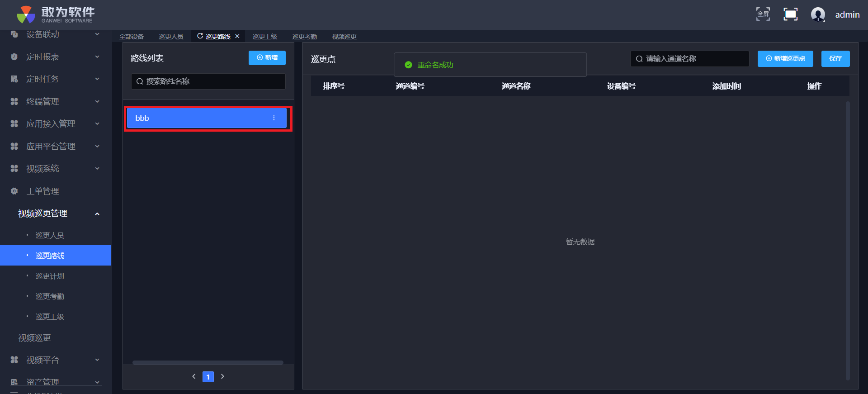Viewport: 868px width, 394px height.
Task: Click the Ganwei Software logo
Action: point(56,14)
